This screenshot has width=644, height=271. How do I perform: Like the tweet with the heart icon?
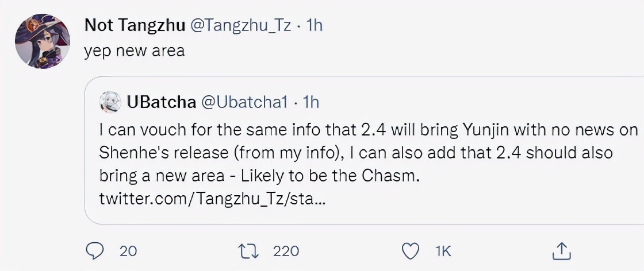pos(409,250)
